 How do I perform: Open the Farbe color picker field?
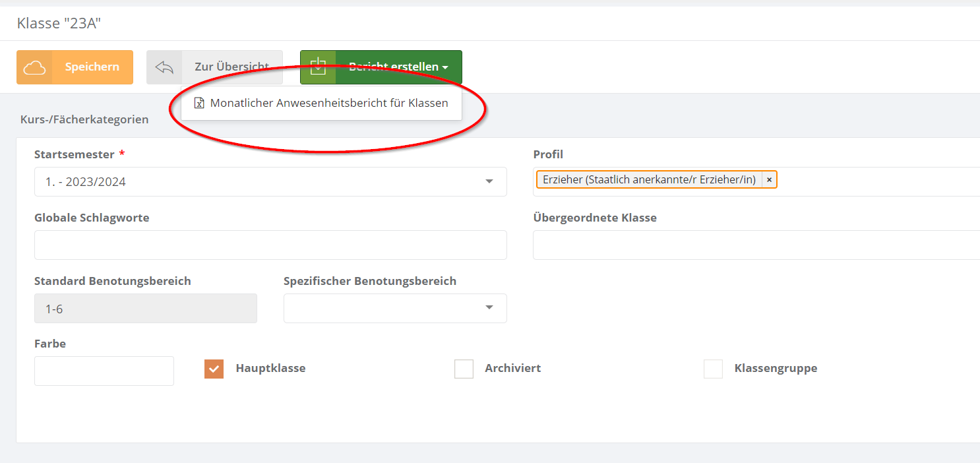point(104,371)
